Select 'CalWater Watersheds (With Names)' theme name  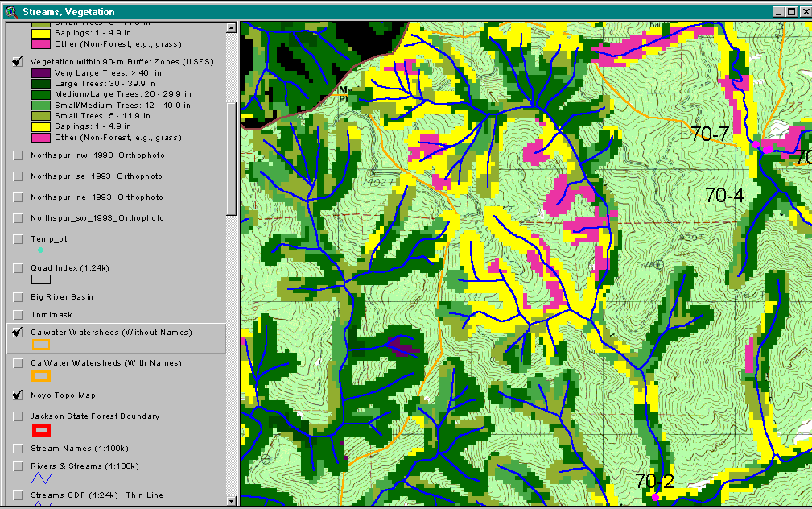click(x=106, y=363)
